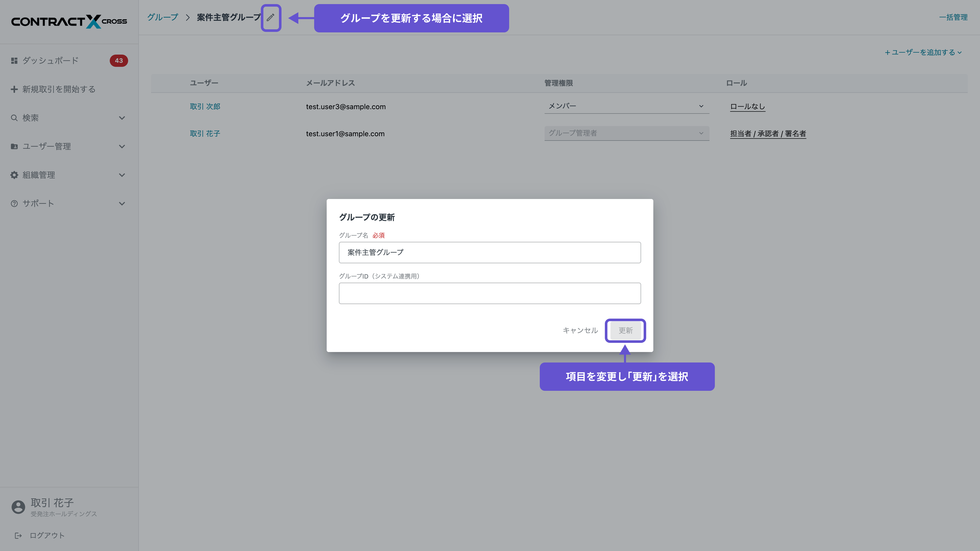Expand the 検索 sidebar chevron
This screenshot has width=980, height=551.
[122, 118]
